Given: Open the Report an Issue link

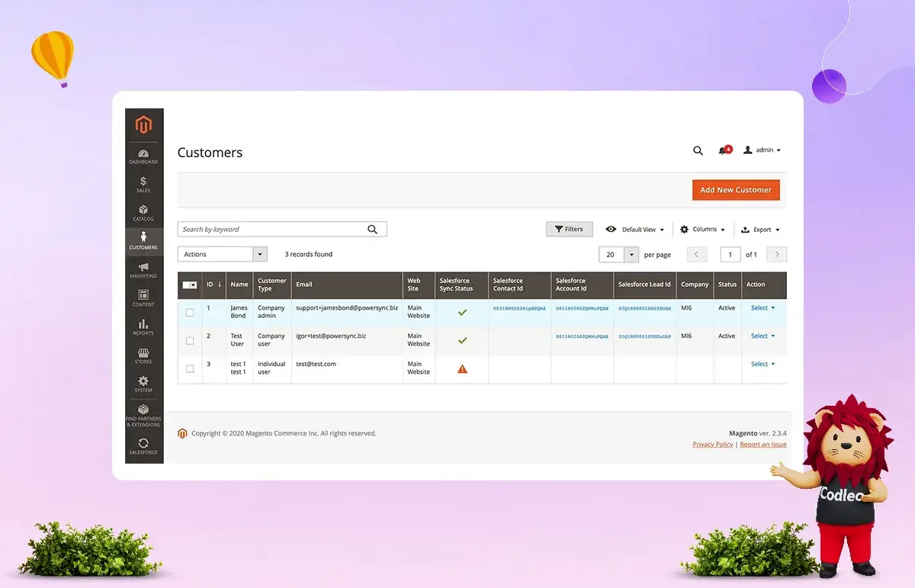Looking at the screenshot, I should [x=763, y=445].
